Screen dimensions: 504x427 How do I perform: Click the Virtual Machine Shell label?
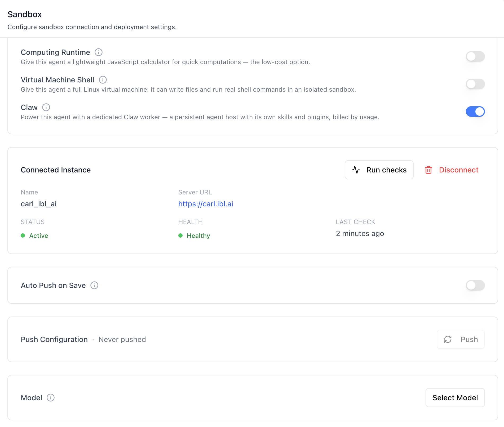click(58, 80)
